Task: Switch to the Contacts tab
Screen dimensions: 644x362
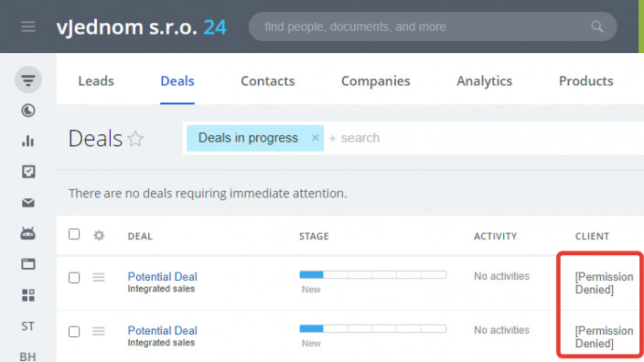Action: [x=268, y=80]
